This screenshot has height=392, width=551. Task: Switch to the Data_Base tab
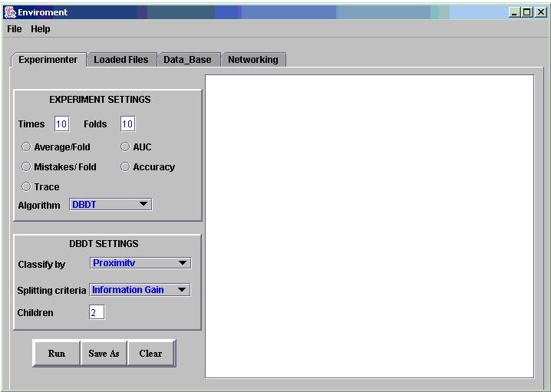coord(187,60)
